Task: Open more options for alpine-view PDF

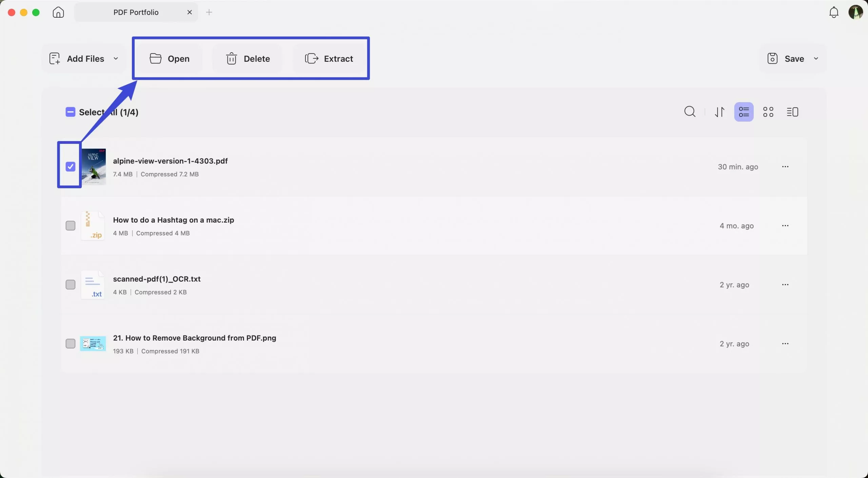Action: coord(785,167)
